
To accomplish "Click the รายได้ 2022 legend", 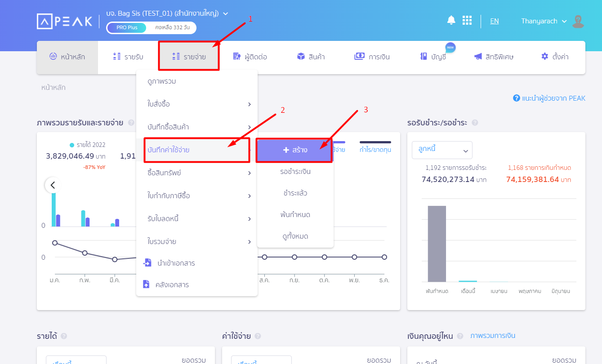I will pyautogui.click(x=88, y=145).
